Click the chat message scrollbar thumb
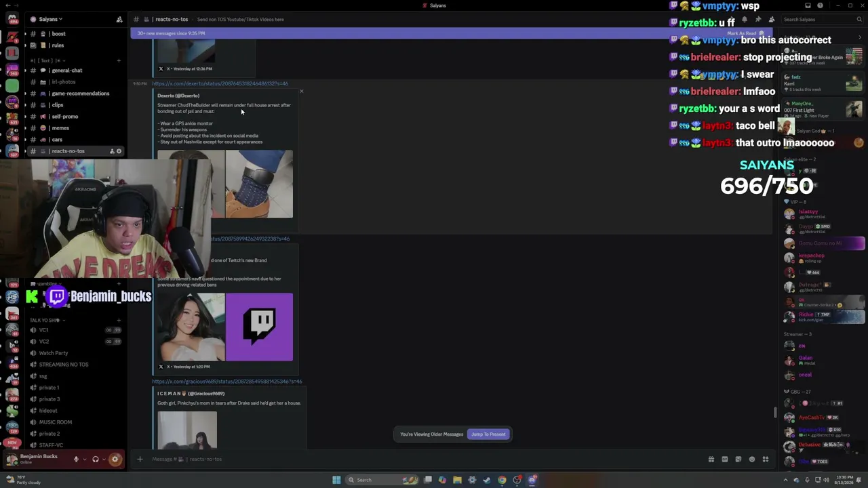This screenshot has width=868, height=488. (x=775, y=412)
